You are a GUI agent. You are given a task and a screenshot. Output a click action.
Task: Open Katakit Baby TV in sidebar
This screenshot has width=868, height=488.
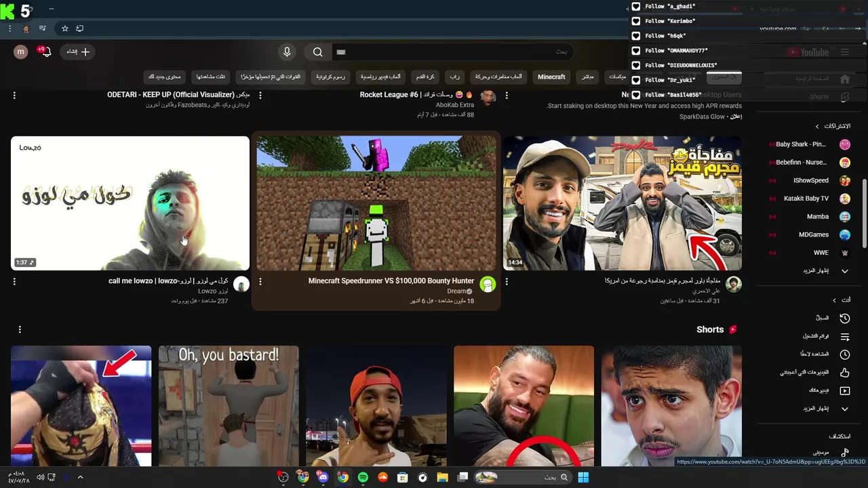810,199
